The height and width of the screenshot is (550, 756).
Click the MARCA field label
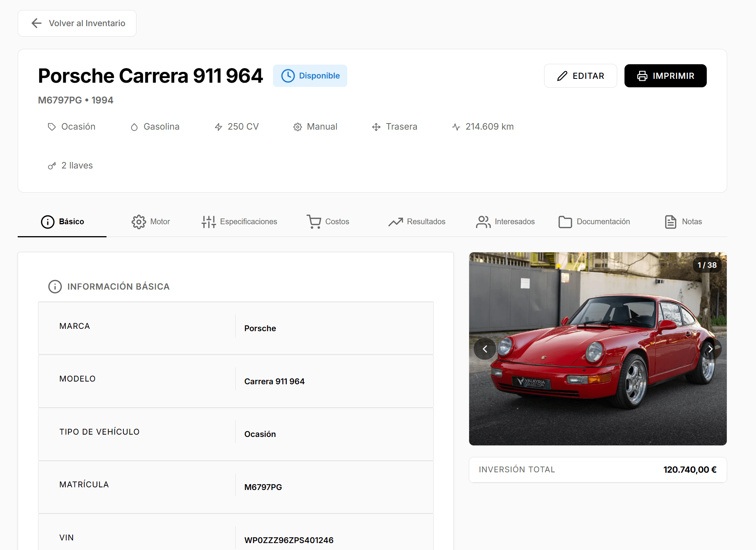75,326
